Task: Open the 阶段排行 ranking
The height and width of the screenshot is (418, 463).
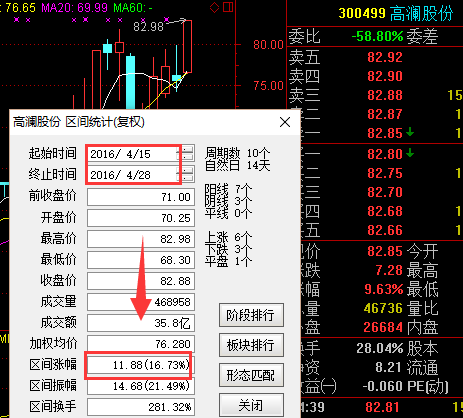Action: [x=251, y=315]
